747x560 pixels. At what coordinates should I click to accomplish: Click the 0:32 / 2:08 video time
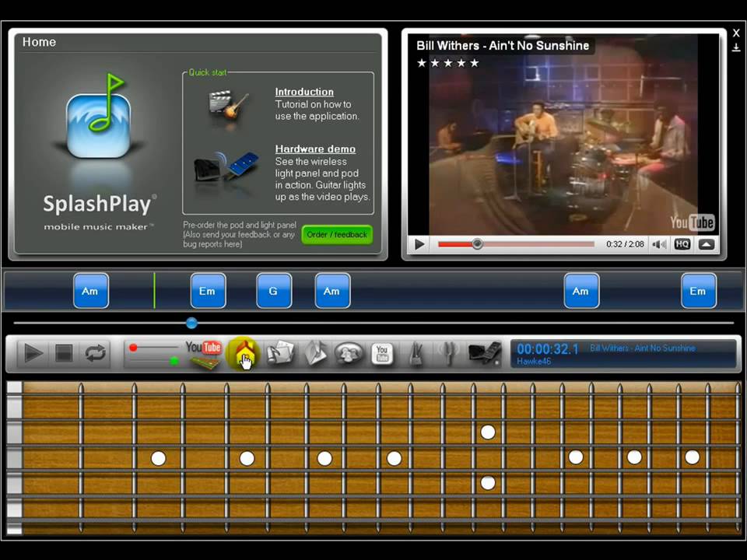(625, 244)
